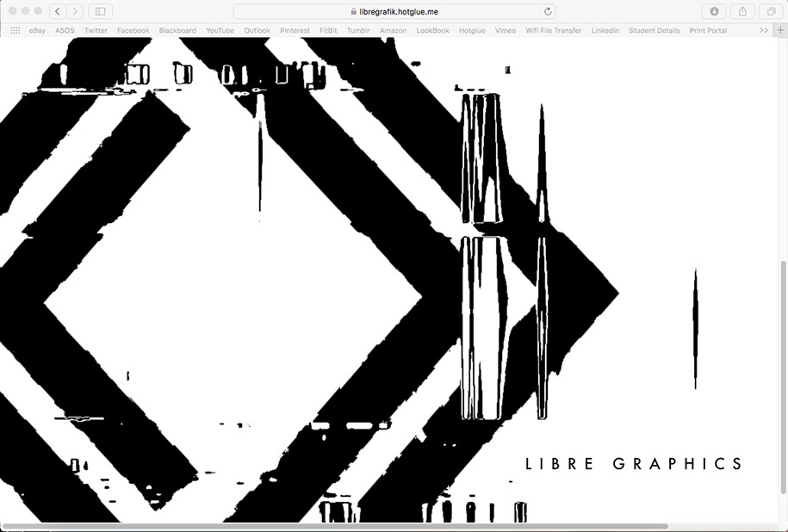Click the Share icon in the toolbar

pos(742,11)
